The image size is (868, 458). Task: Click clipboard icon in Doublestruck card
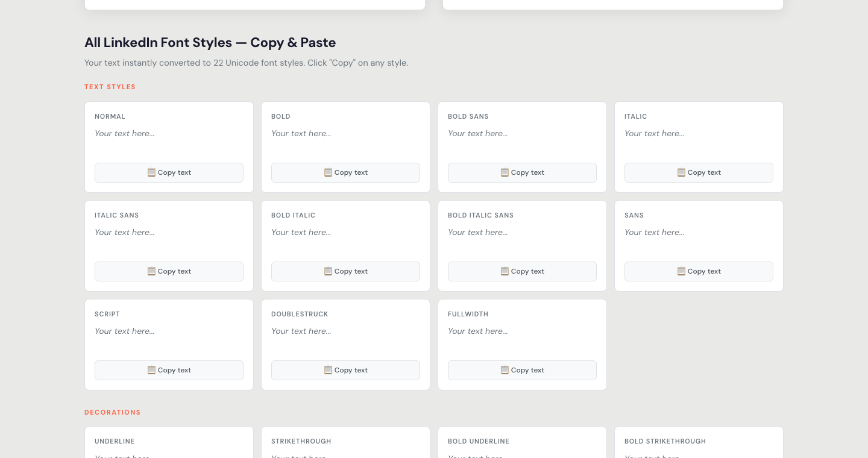[x=328, y=370]
